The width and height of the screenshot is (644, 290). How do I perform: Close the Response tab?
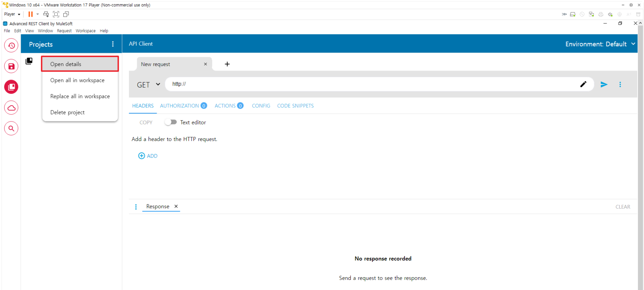tap(176, 206)
